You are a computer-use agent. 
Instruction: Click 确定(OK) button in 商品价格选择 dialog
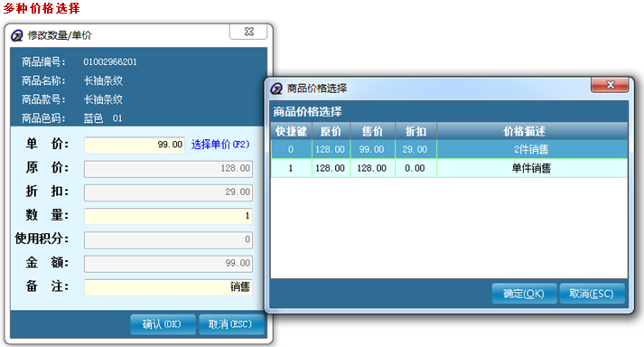(524, 294)
